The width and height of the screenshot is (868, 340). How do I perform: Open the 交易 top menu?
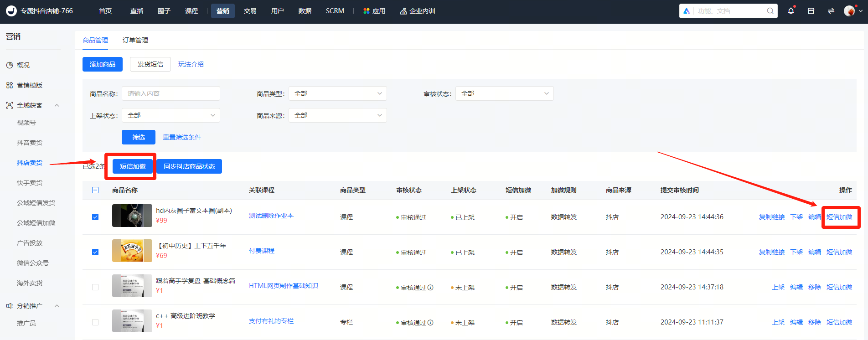coord(250,11)
